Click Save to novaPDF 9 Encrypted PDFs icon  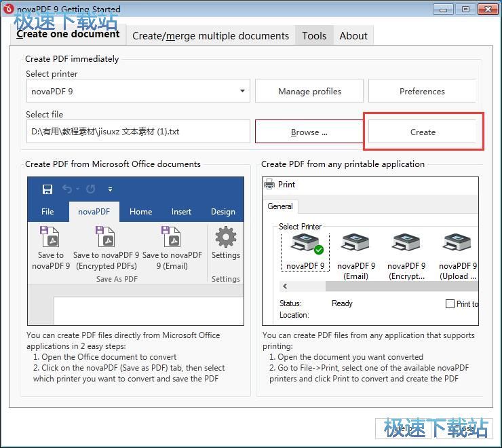(x=106, y=238)
